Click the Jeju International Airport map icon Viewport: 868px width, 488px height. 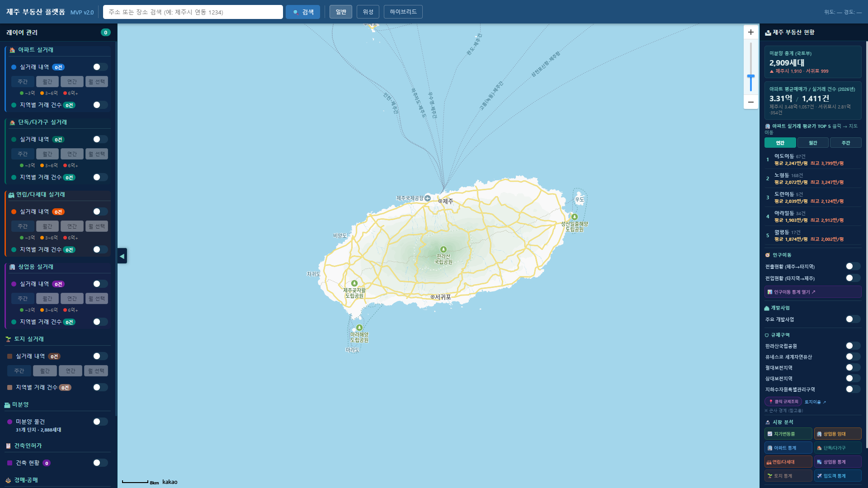tap(428, 198)
